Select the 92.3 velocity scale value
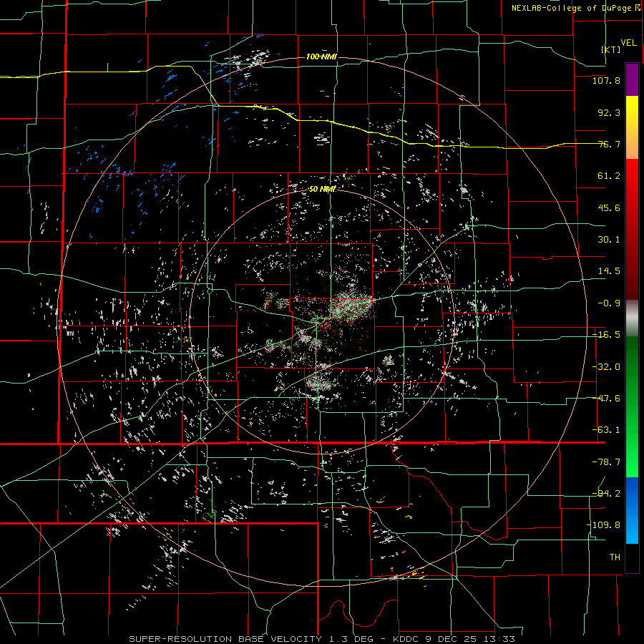 click(x=609, y=112)
